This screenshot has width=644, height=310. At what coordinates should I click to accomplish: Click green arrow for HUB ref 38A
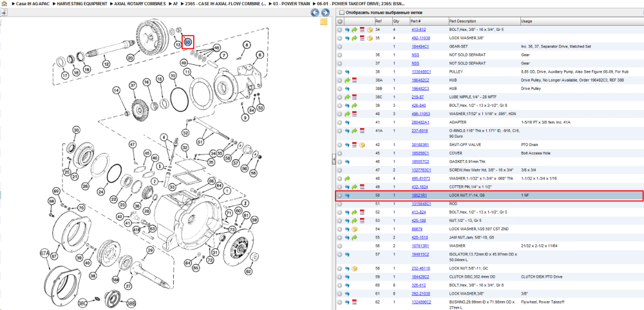347,80
